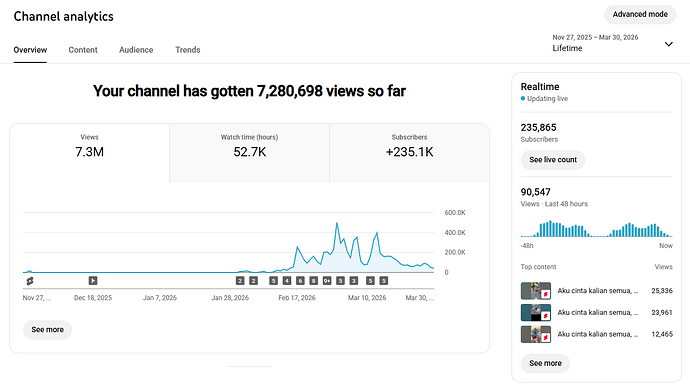Viewport: 690px width, 386px height.
Task: Open the marker showing 6 published videos
Action: pos(300,281)
